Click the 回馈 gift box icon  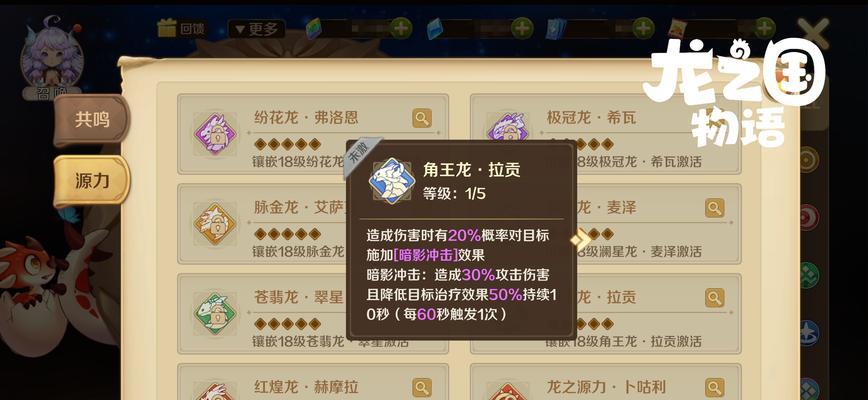click(167, 28)
